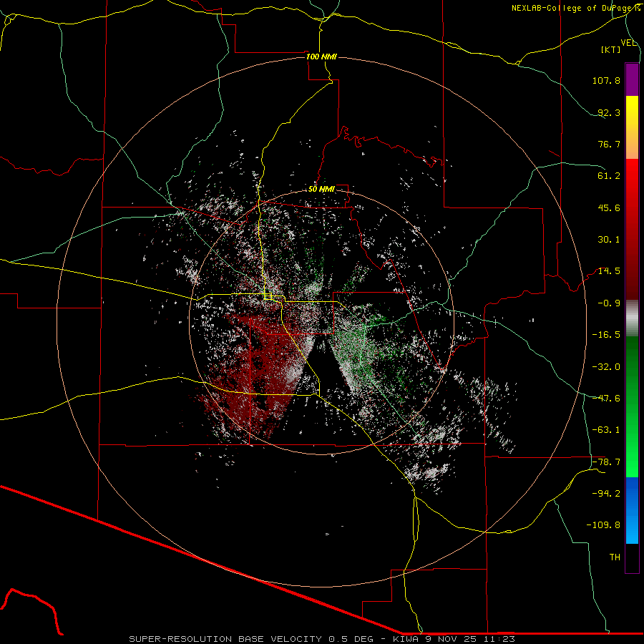Click the 107.8 velocity scale value
The height and width of the screenshot is (644, 644).
(x=606, y=80)
